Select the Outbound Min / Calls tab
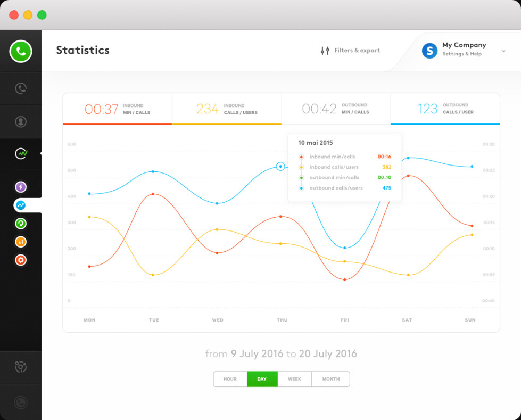The height and width of the screenshot is (420, 521). click(x=336, y=109)
